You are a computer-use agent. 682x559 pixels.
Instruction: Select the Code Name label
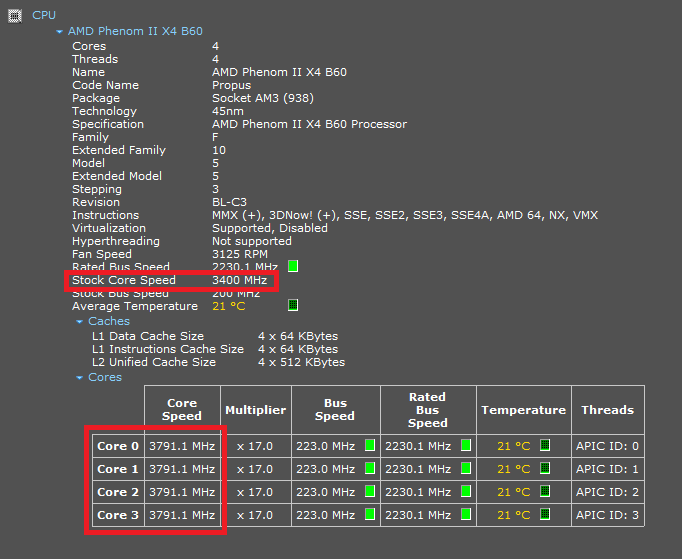[x=106, y=85]
